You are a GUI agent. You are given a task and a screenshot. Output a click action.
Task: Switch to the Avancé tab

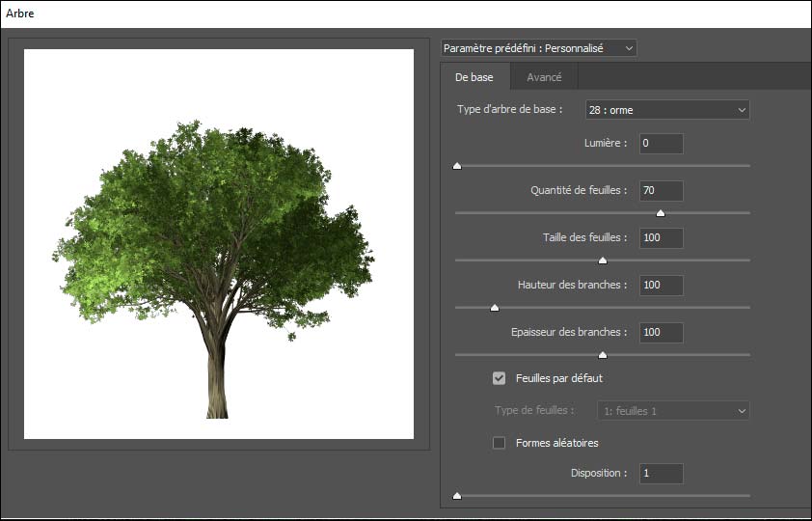[x=544, y=77]
